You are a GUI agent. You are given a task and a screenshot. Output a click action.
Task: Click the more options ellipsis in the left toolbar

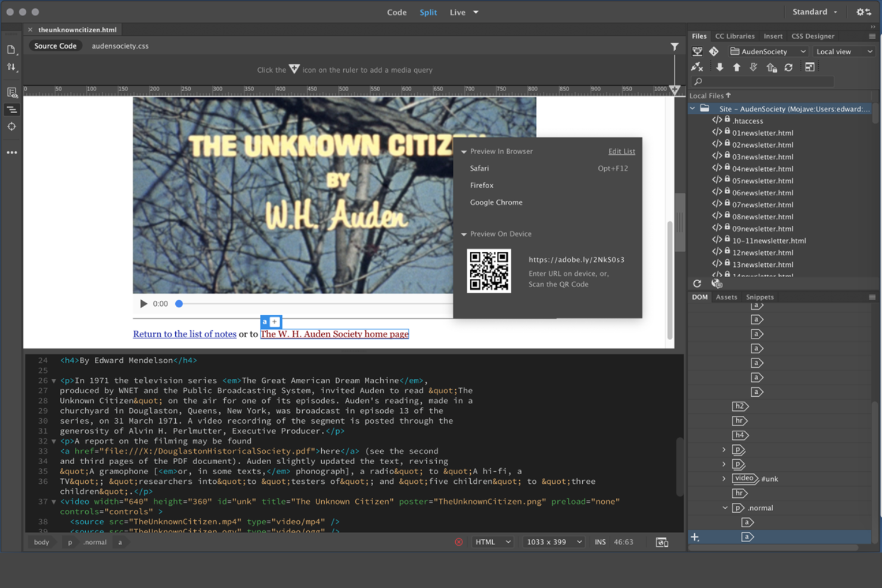click(12, 153)
